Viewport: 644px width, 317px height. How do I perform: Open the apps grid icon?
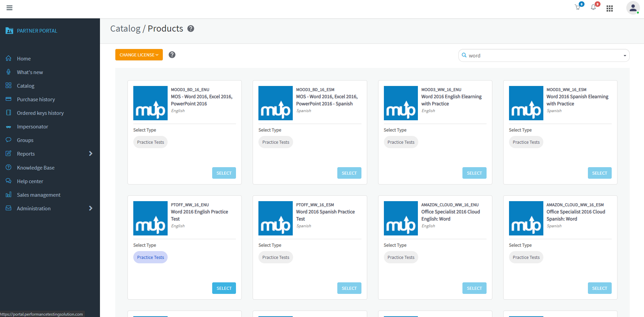pyautogui.click(x=610, y=8)
